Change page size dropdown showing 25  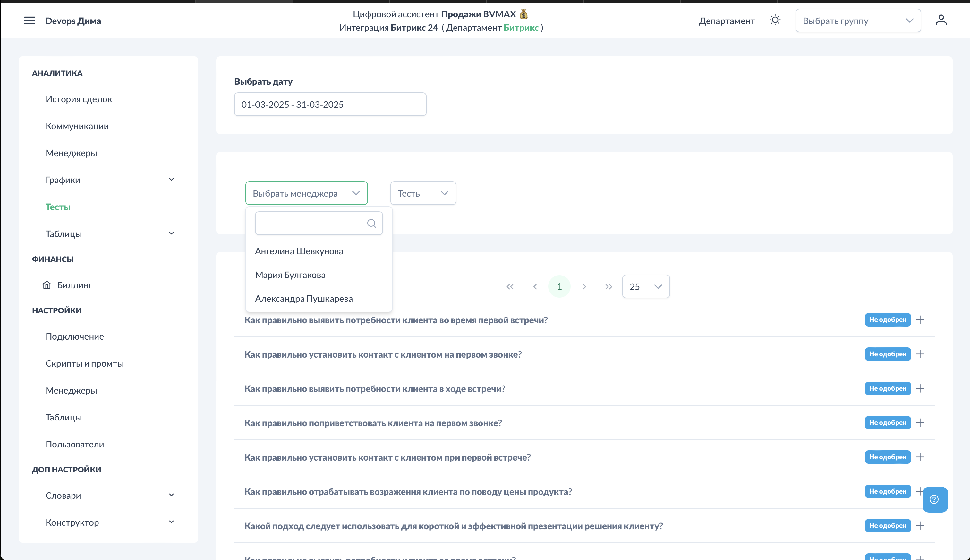pos(645,286)
